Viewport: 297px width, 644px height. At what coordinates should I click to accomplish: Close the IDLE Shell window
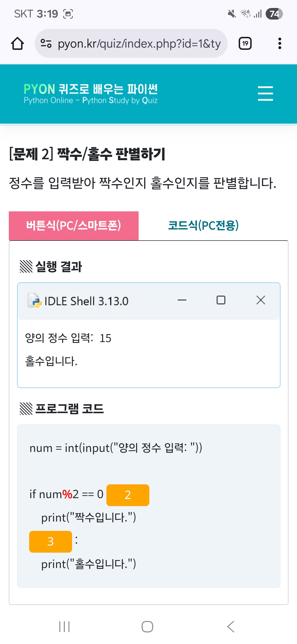pos(261,300)
